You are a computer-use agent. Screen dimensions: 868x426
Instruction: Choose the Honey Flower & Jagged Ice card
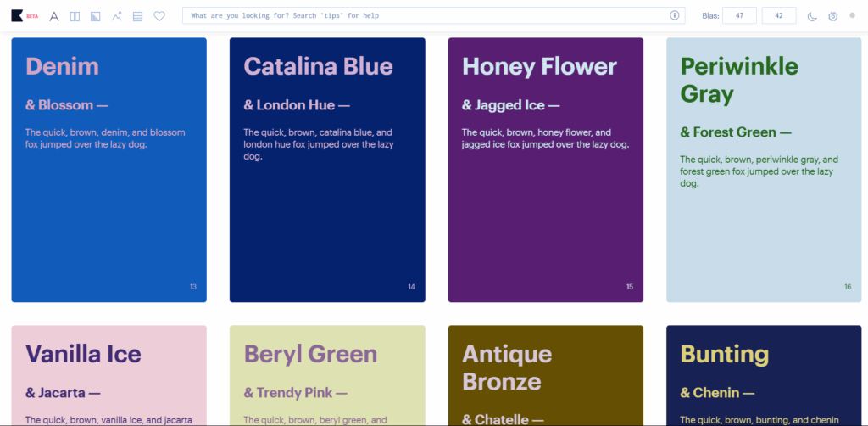(x=546, y=170)
